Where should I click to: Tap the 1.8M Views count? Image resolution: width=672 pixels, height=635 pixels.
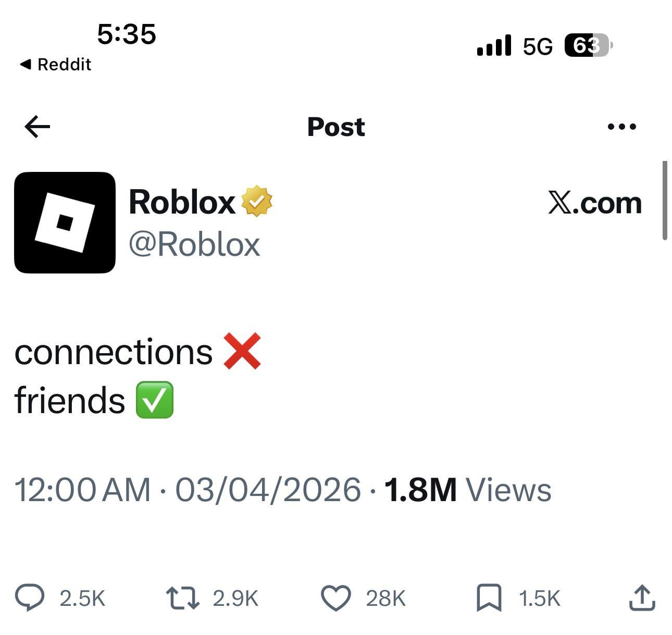tap(467, 490)
